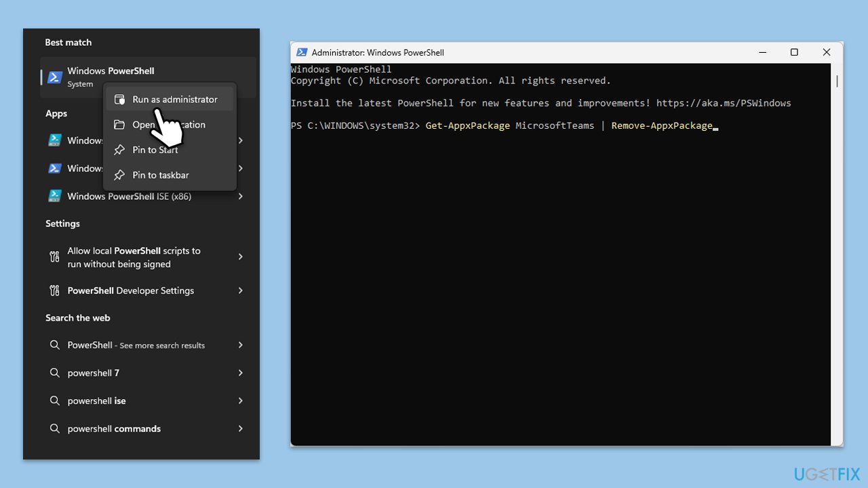Click the shield icon beside Run as administrator

pyautogui.click(x=119, y=98)
